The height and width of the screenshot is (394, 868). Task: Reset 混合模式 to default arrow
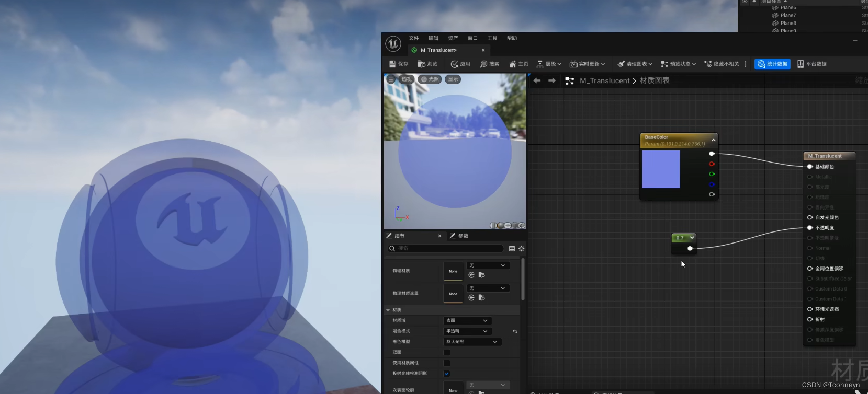515,331
